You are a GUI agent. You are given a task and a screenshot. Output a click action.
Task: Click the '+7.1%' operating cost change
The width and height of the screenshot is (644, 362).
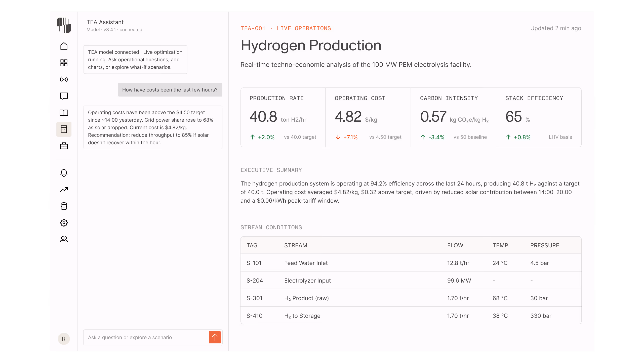tap(350, 137)
